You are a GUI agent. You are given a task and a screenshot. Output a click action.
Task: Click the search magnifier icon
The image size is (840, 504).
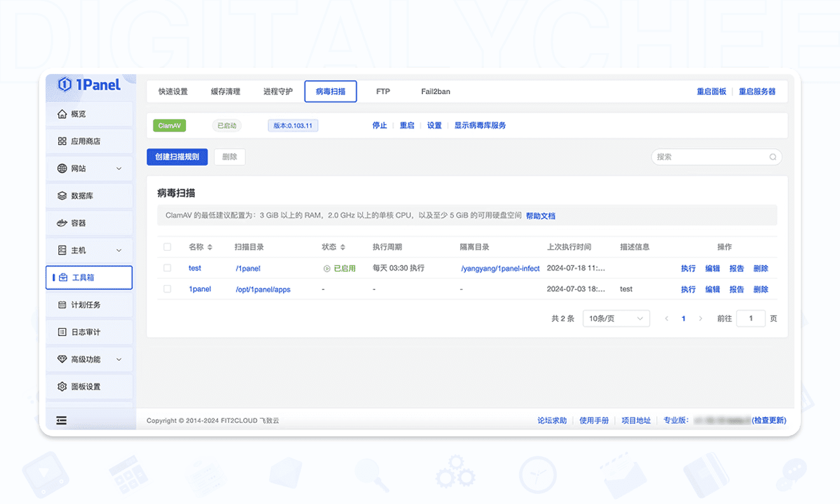point(773,157)
